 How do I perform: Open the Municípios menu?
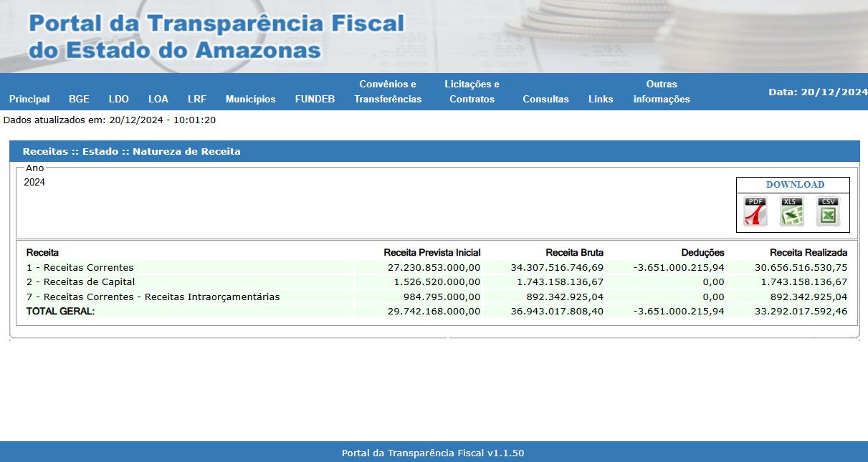pos(250,99)
